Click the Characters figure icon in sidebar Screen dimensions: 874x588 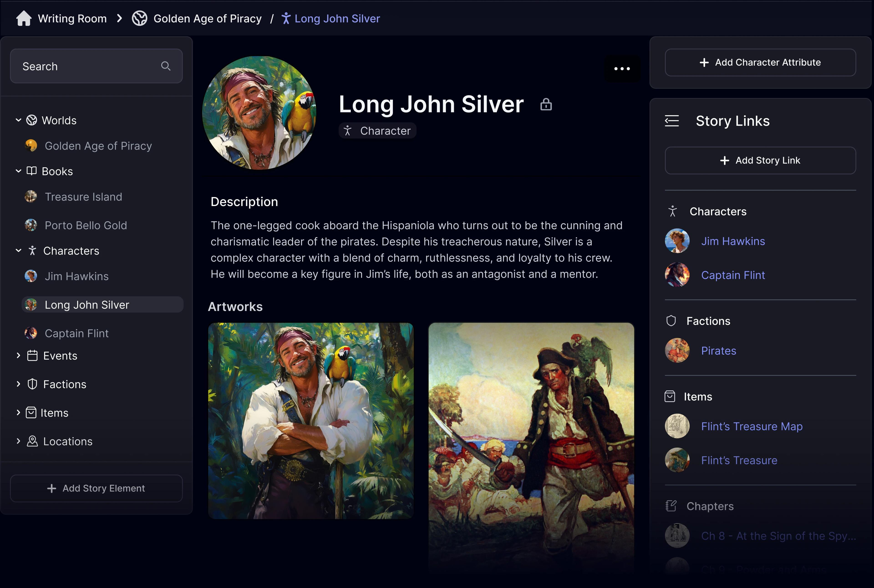click(32, 250)
